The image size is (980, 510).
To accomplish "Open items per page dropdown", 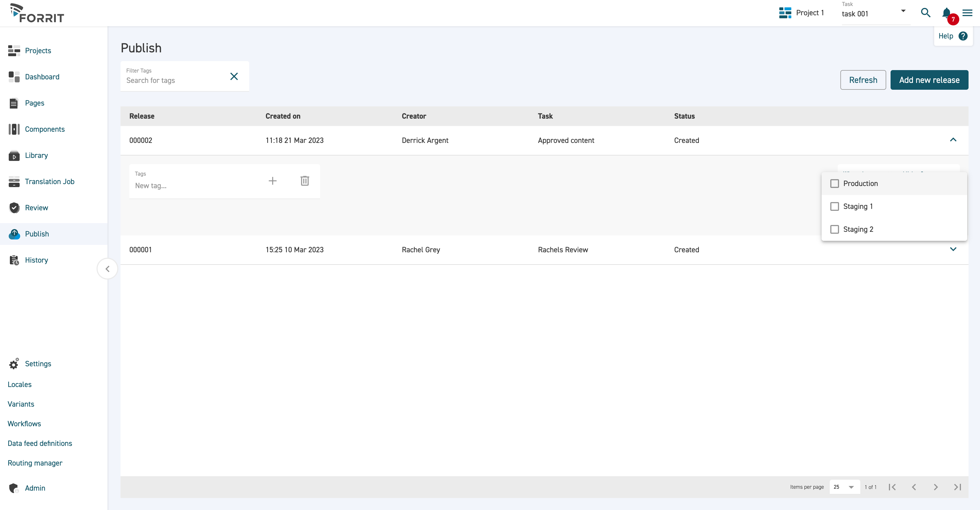I will pos(844,487).
